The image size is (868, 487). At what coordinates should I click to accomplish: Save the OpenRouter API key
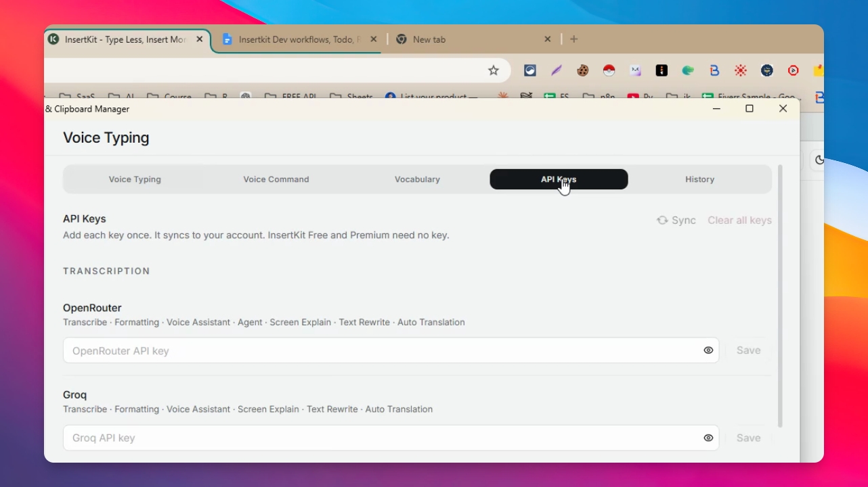(748, 350)
